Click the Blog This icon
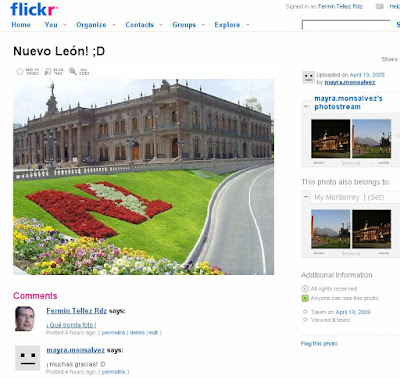This screenshot has width=400, height=379. tap(48, 71)
